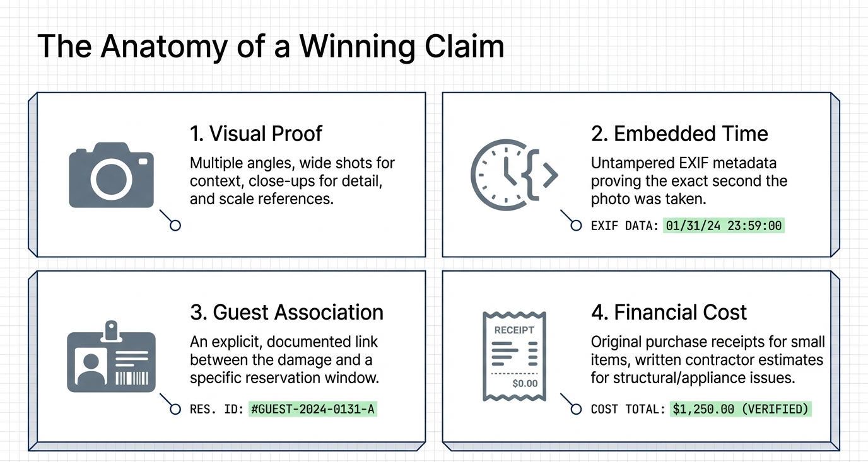This screenshot has width=868, height=462.
Task: Click the highlighted $1,250.00 (VERIFIED) total
Action: coord(741,409)
